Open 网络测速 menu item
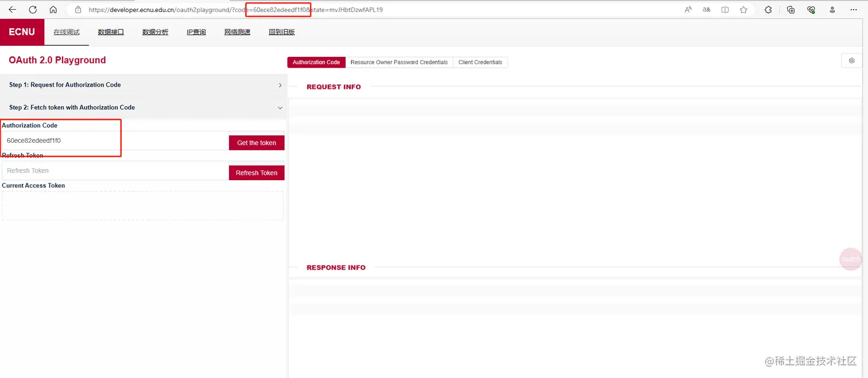This screenshot has height=378, width=868. click(237, 32)
